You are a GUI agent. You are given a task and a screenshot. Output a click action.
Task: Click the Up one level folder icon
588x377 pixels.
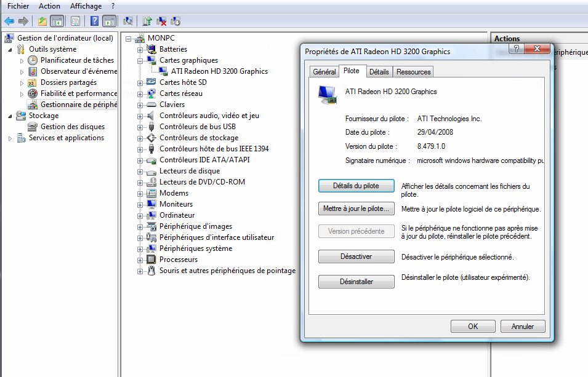click(x=42, y=22)
